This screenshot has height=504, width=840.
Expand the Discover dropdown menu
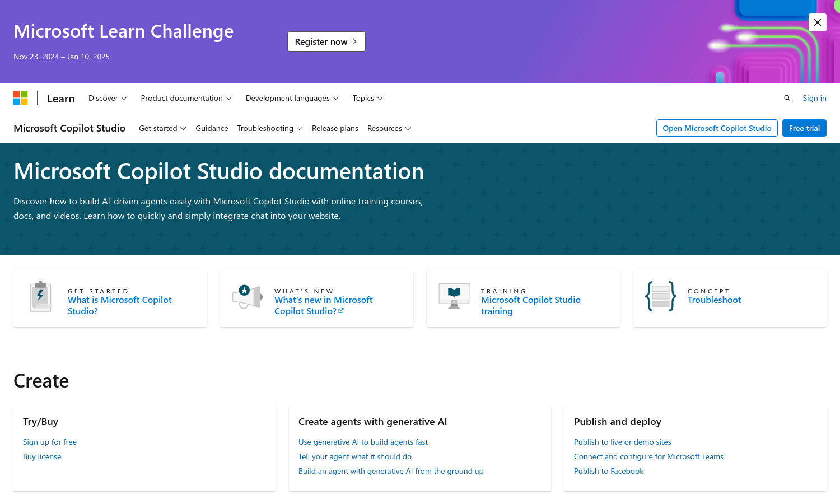click(x=108, y=98)
